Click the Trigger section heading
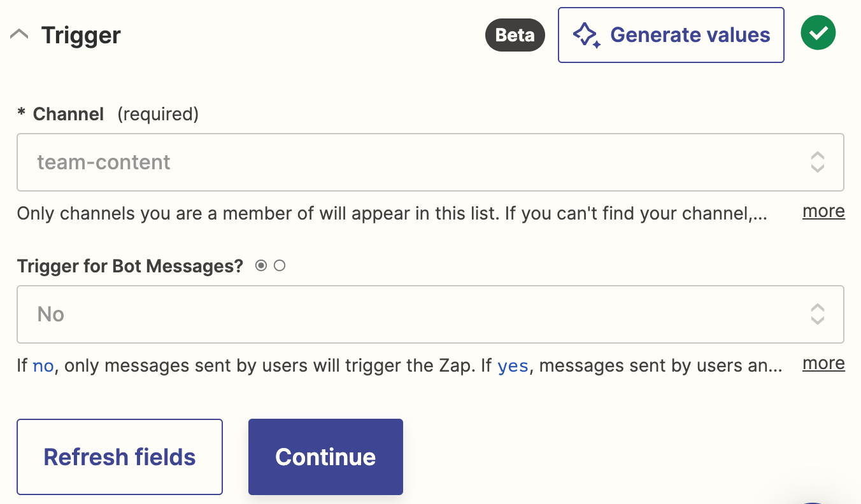861x504 pixels. pos(81,35)
